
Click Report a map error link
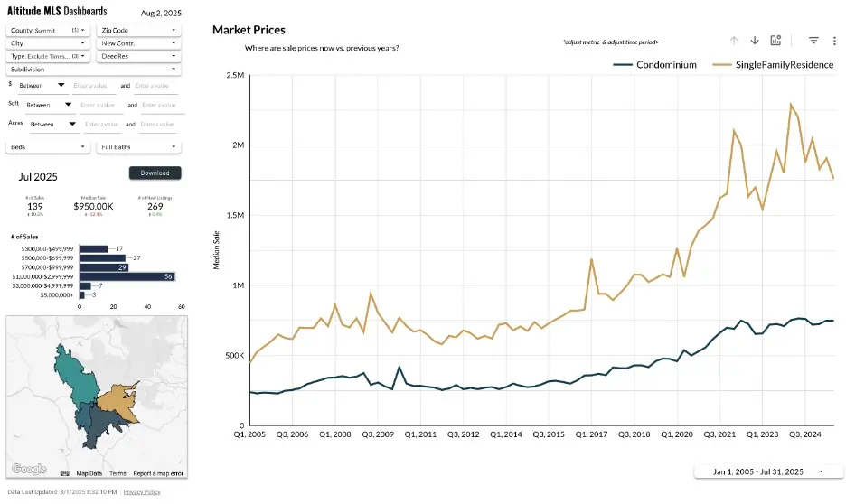158,473
